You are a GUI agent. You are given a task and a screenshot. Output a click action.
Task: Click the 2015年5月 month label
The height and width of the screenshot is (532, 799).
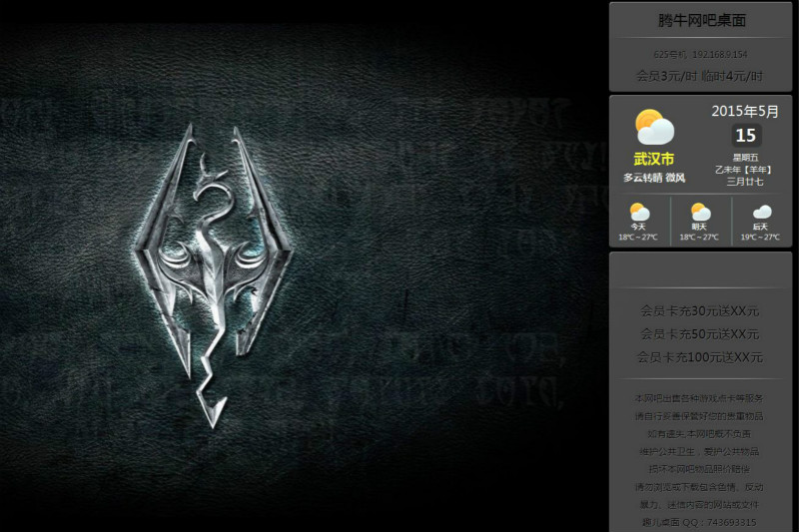745,111
